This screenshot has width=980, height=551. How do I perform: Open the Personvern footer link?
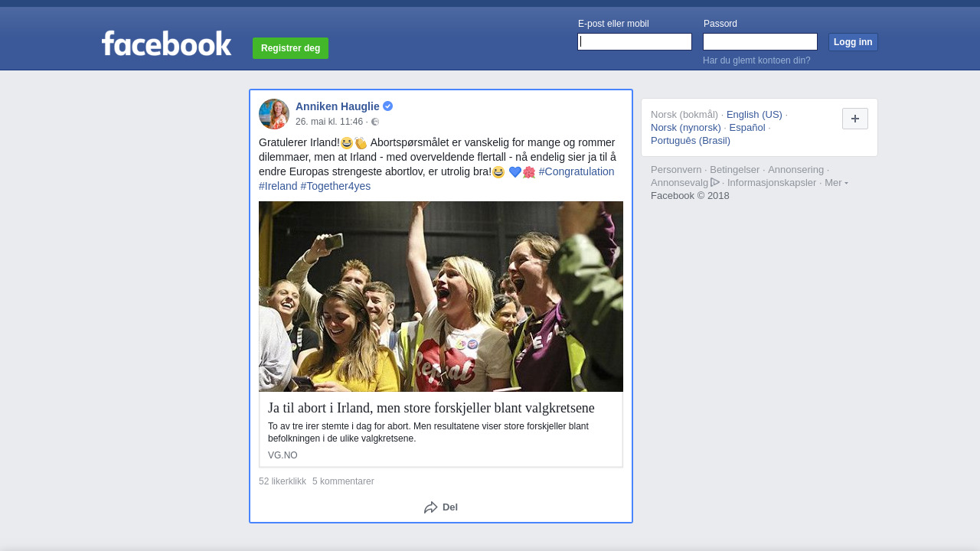[675, 170]
